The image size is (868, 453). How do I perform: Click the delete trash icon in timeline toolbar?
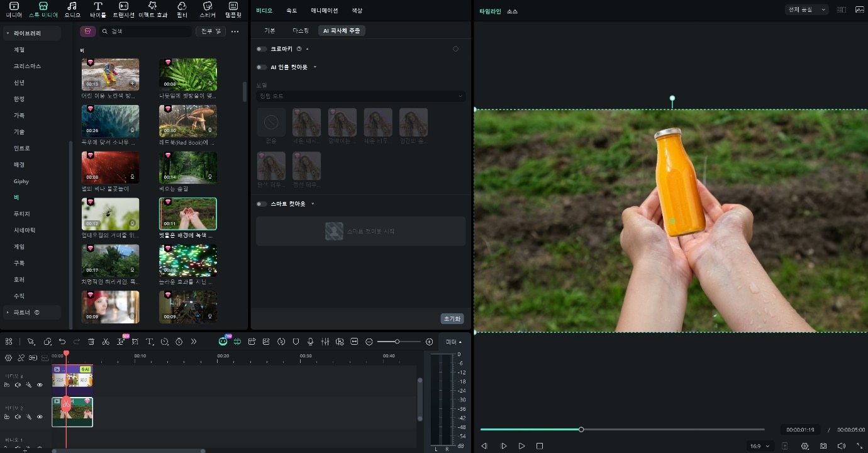point(91,342)
